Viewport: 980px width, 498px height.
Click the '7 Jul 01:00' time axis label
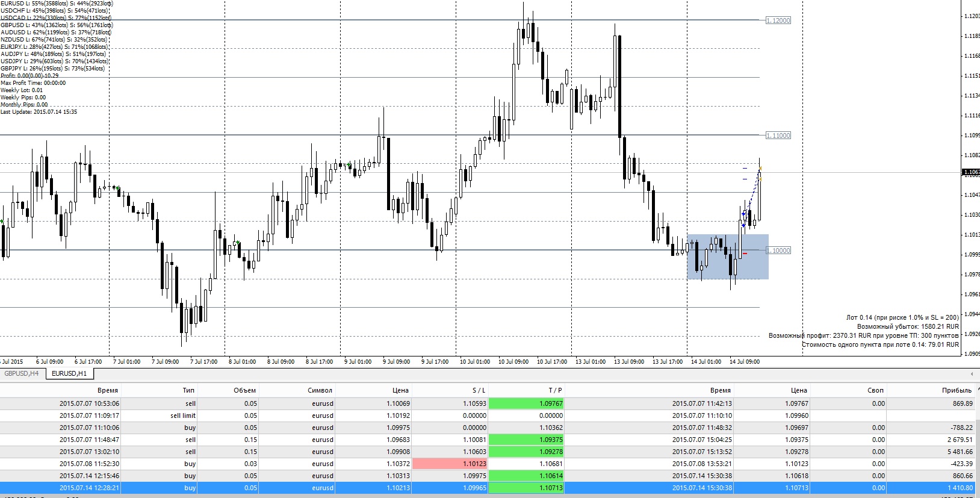pyautogui.click(x=126, y=362)
